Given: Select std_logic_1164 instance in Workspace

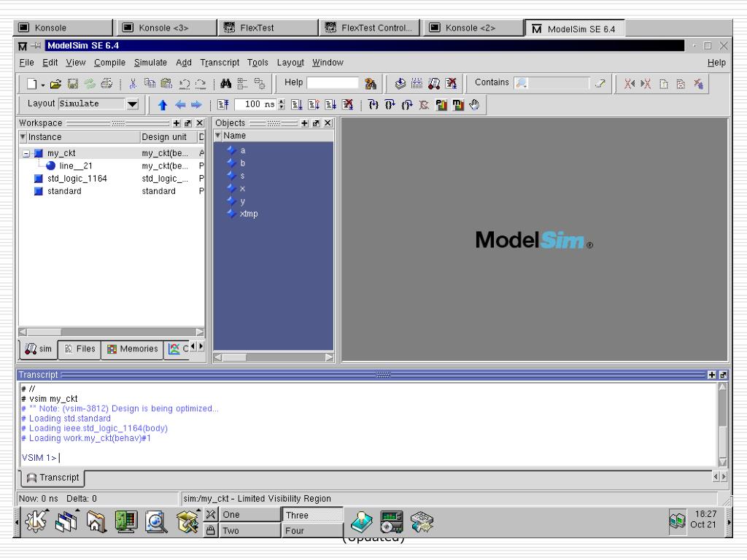Looking at the screenshot, I should (77, 179).
